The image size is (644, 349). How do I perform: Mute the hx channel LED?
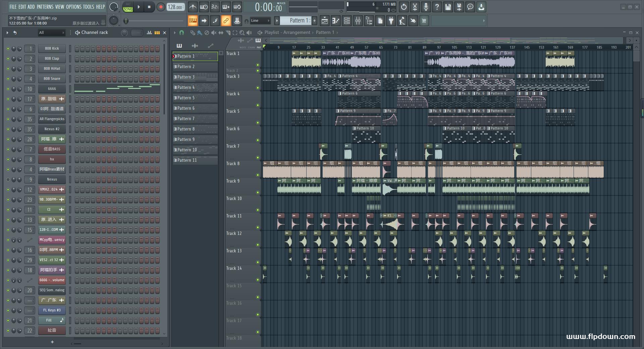[8, 159]
